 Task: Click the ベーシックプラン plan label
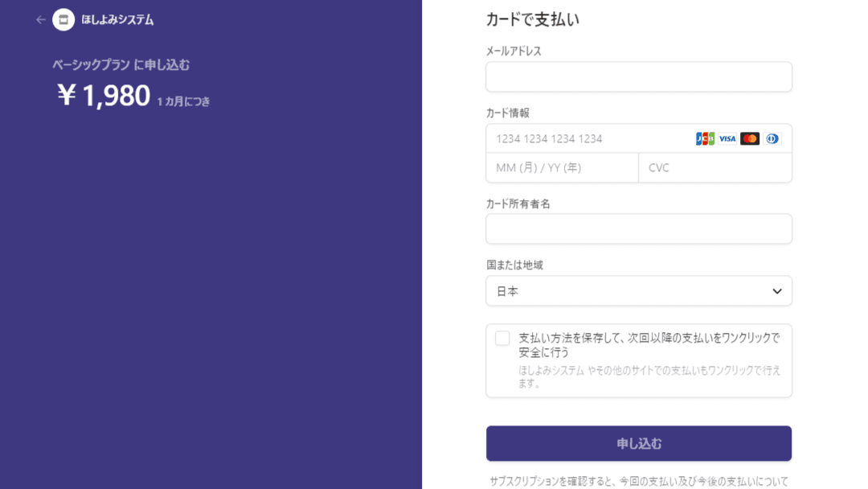tap(91, 64)
